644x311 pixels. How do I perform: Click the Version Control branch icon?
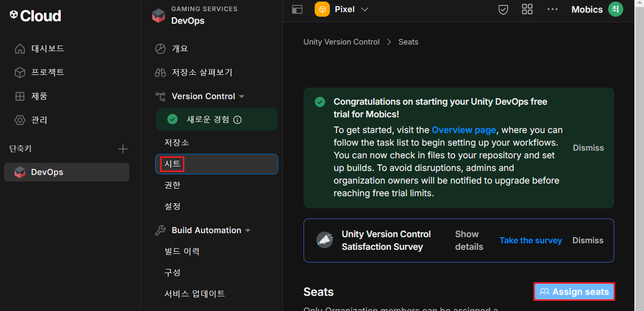point(160,96)
